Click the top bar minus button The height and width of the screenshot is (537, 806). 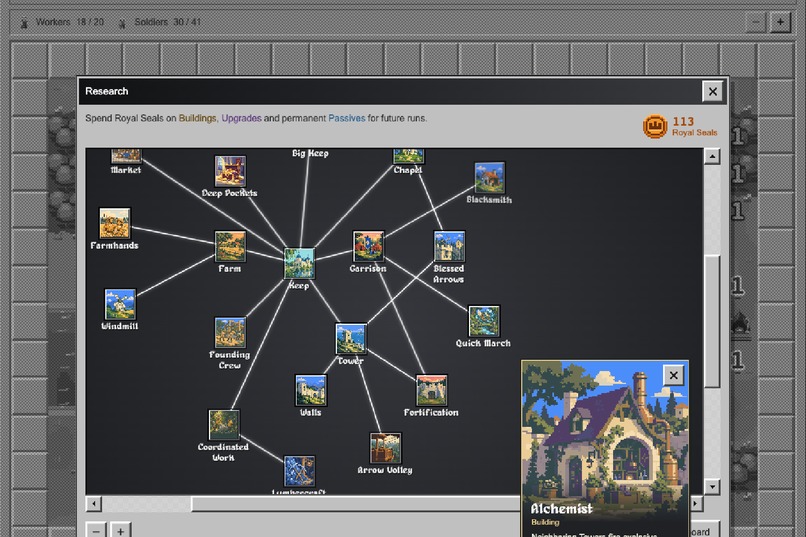756,22
